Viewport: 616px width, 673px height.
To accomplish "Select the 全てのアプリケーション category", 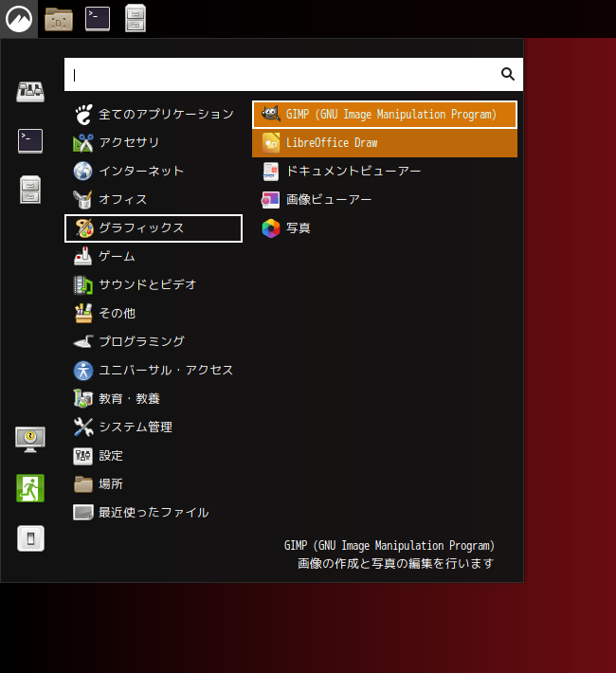I will click(x=154, y=114).
